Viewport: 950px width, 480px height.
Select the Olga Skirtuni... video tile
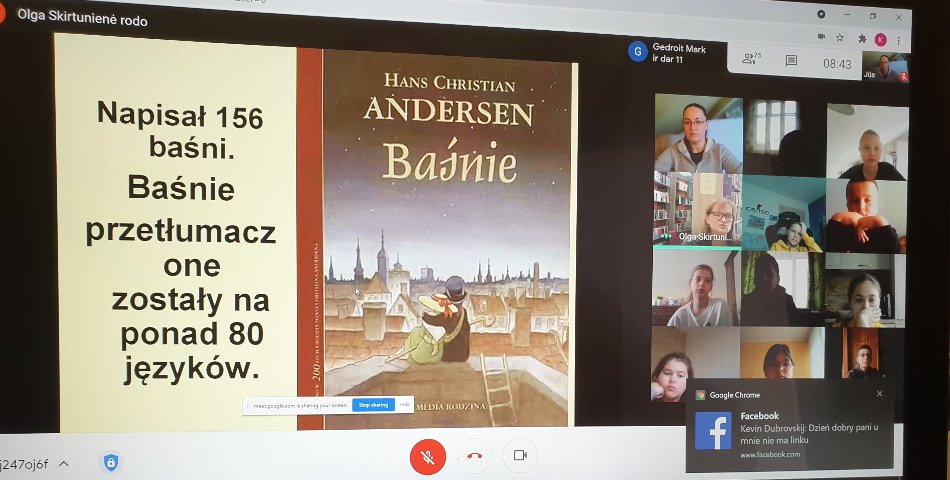click(x=697, y=210)
